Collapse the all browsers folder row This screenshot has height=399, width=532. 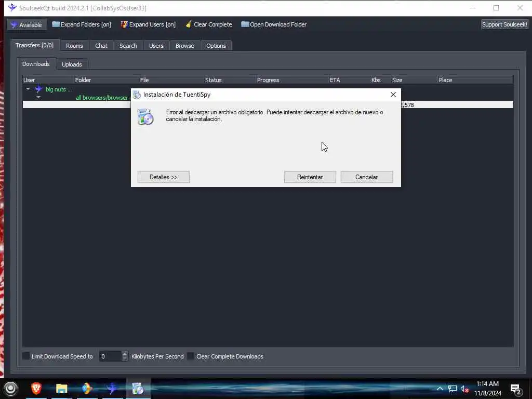click(x=38, y=97)
